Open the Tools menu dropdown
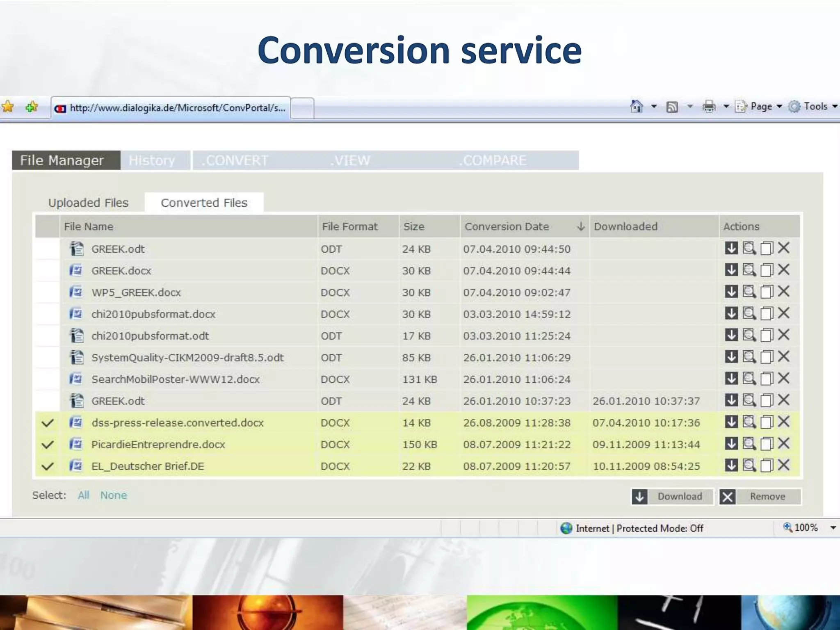This screenshot has width=840, height=630. (813, 107)
